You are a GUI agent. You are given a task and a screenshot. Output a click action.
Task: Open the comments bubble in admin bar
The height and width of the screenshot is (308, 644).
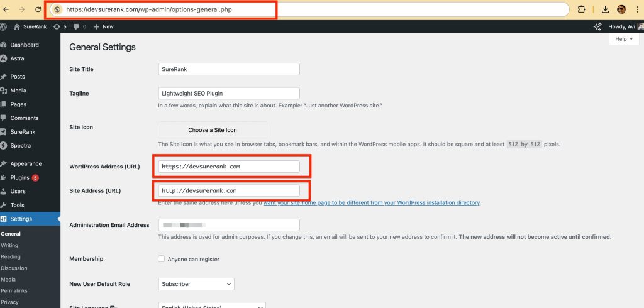pyautogui.click(x=79, y=26)
